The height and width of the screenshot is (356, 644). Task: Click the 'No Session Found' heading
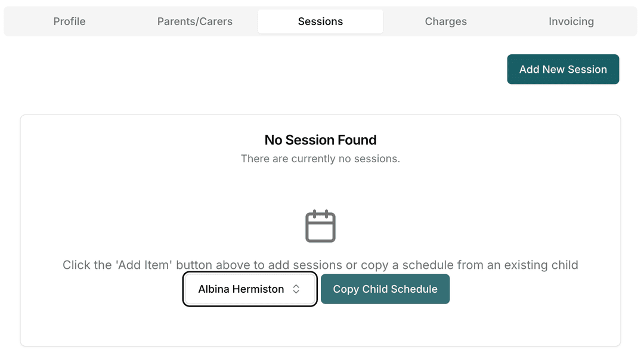320,140
